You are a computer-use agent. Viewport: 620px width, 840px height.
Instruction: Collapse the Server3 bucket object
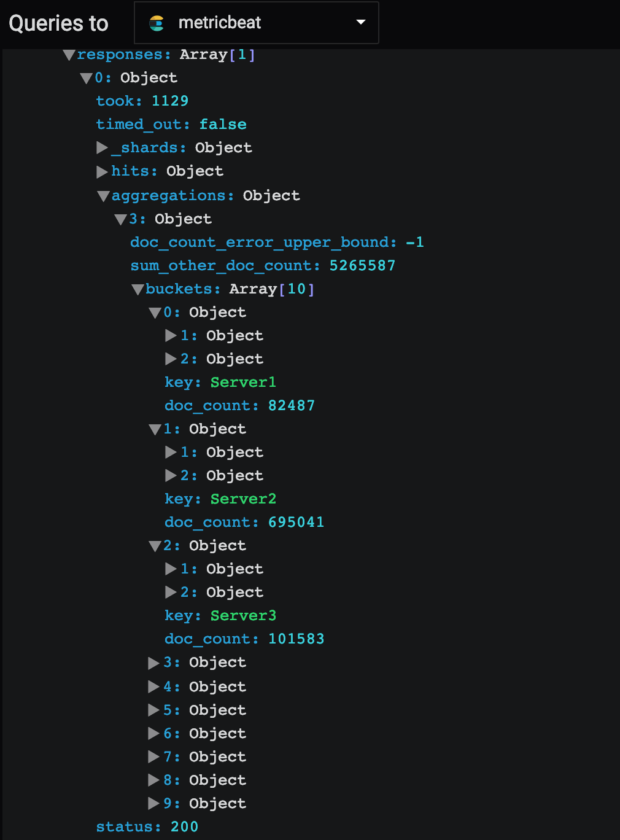(155, 546)
